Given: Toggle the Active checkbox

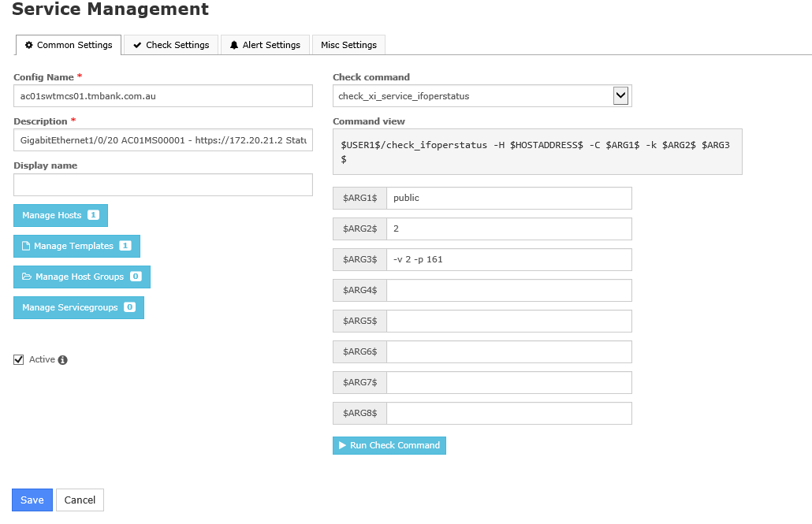Looking at the screenshot, I should (x=19, y=360).
